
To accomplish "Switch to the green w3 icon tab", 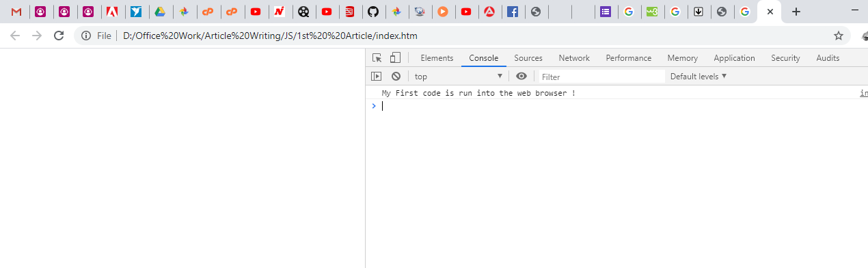I will (651, 12).
